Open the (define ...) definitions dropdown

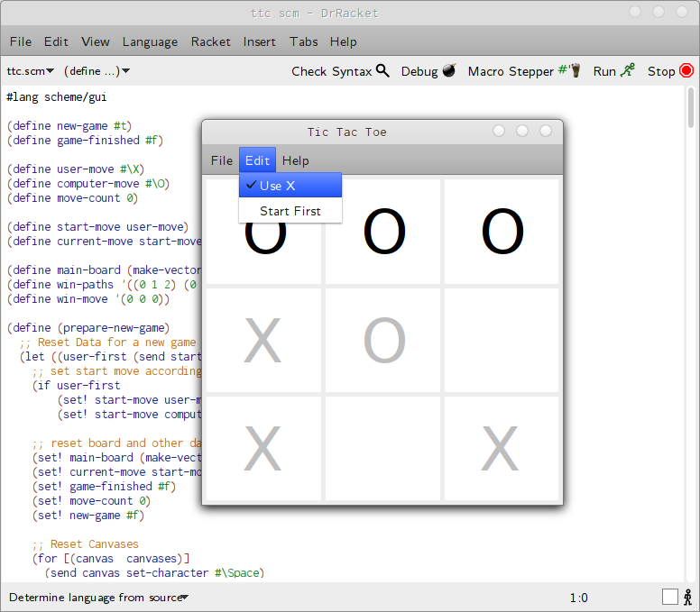[x=97, y=71]
